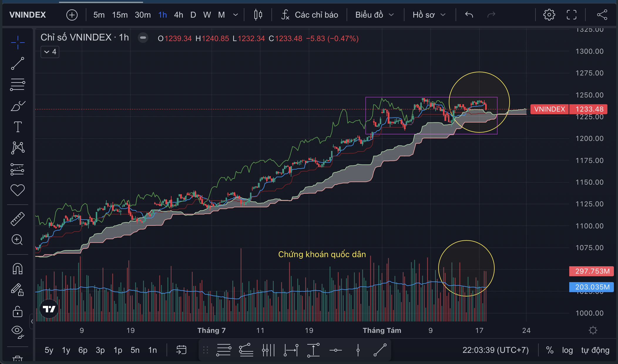The width and height of the screenshot is (618, 364).
Task: Select the trend line drawing tool
Action: click(18, 63)
